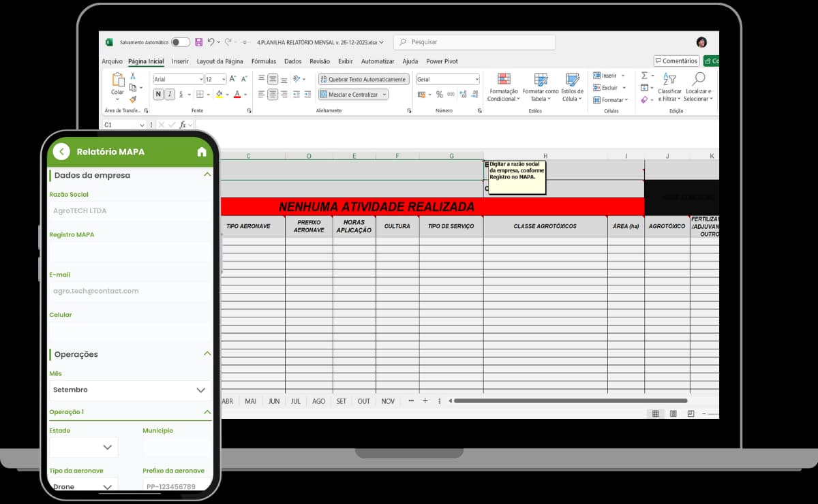Toggle italic formatting

tap(170, 95)
